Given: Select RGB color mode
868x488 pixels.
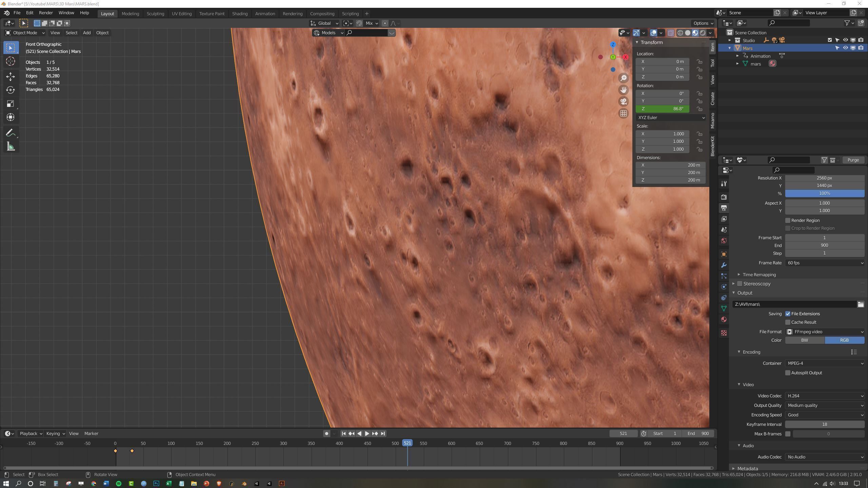Looking at the screenshot, I should pyautogui.click(x=844, y=340).
